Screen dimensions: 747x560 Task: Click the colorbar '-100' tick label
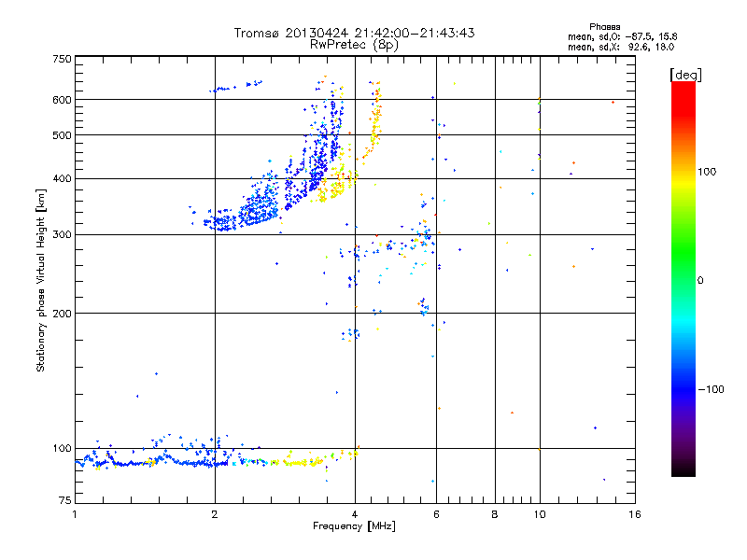coord(711,389)
